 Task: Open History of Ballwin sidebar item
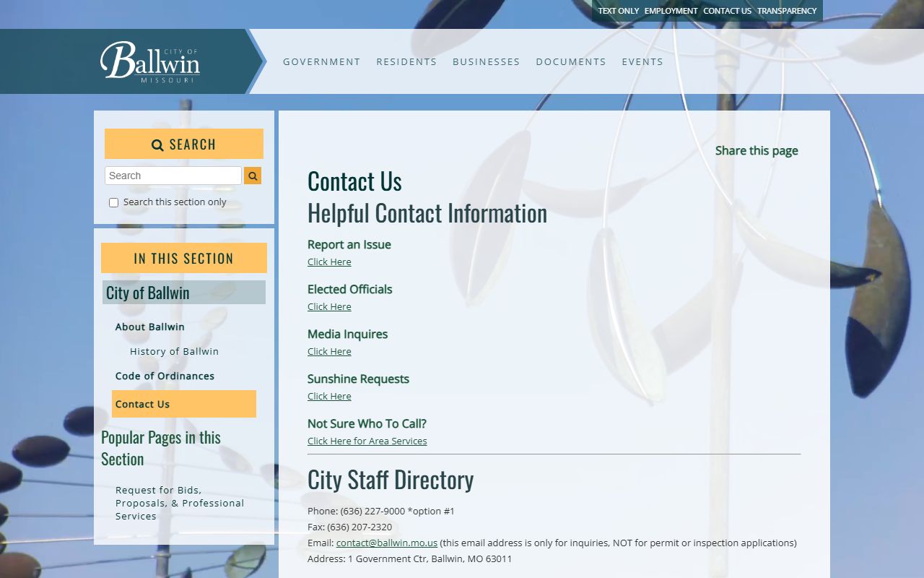tap(174, 351)
